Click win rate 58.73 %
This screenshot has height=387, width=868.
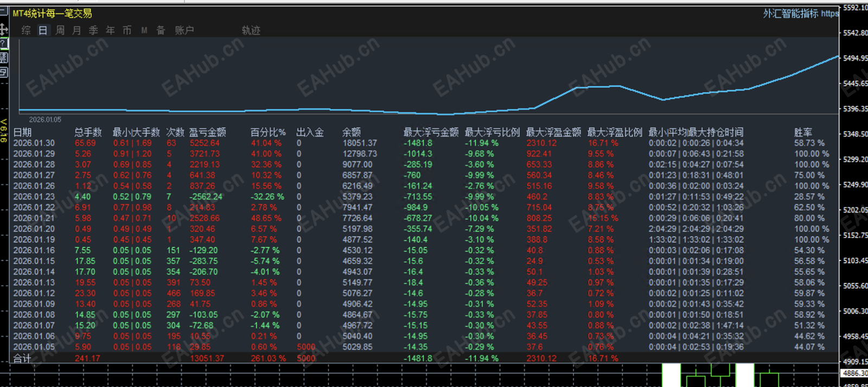click(x=809, y=143)
